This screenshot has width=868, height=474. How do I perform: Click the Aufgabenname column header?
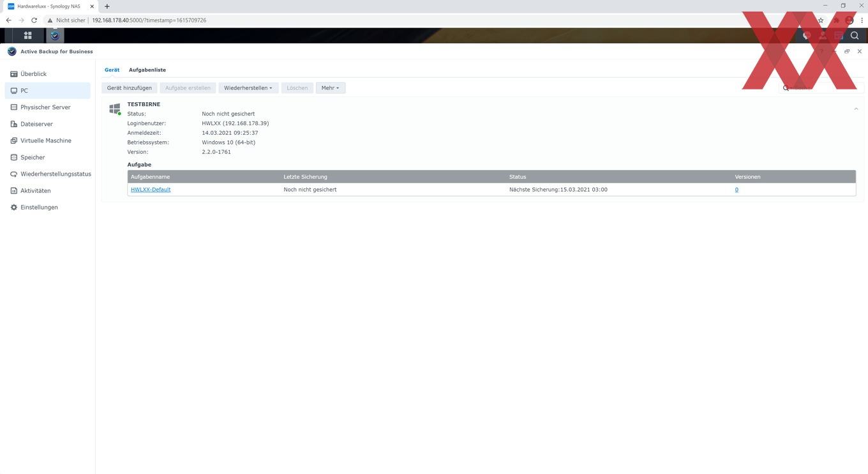pos(206,177)
